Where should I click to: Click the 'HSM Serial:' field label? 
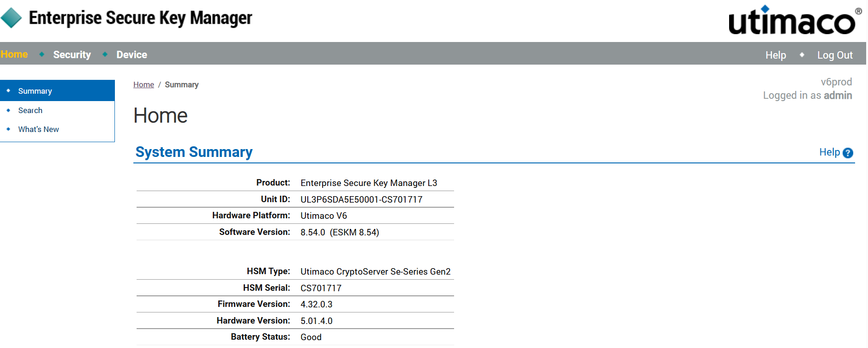267,288
